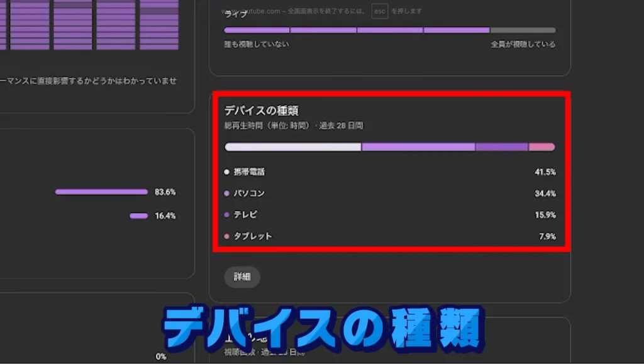Image resolution: width=644 pixels, height=364 pixels.
Task: Click the パソコン legend label
Action: (x=250, y=193)
